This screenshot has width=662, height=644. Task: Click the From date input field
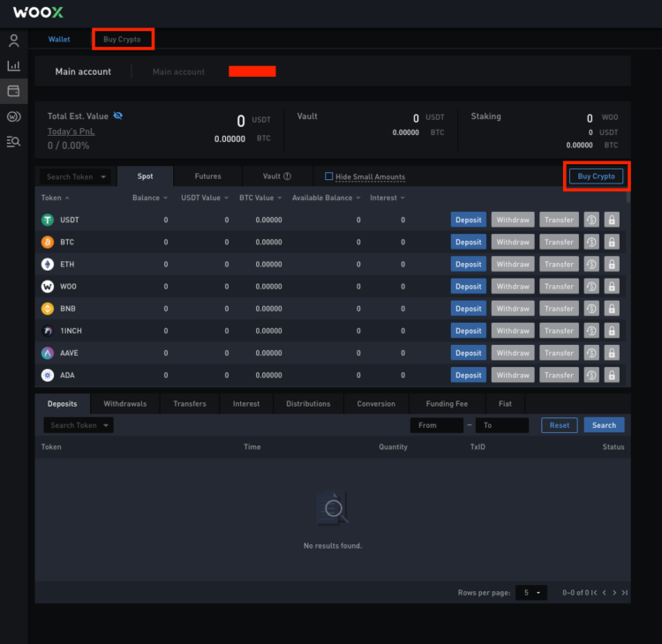(436, 425)
